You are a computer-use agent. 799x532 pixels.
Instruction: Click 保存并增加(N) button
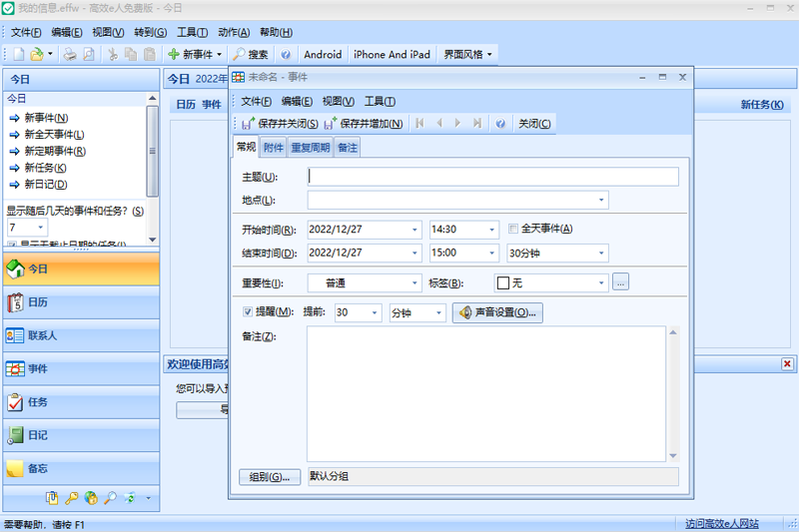364,123
